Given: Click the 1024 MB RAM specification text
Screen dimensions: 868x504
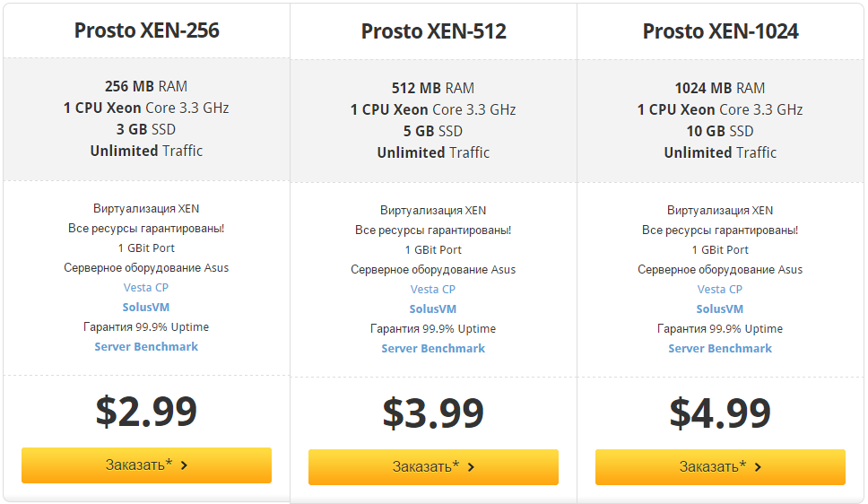Looking at the screenshot, I should (x=720, y=88).
